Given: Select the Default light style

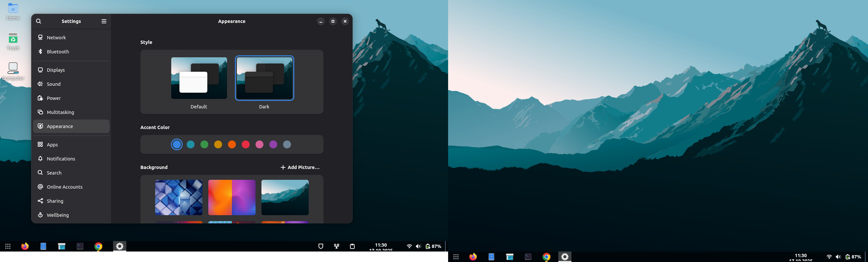Looking at the screenshot, I should [x=199, y=78].
